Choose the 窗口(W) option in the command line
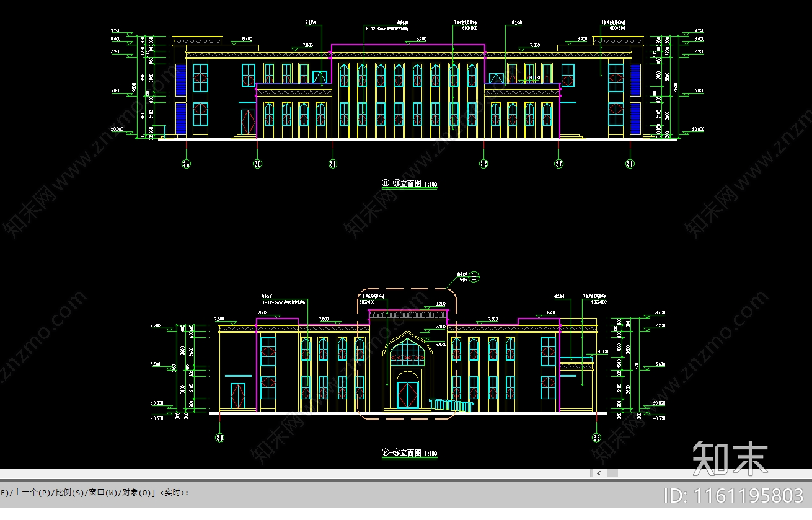Image resolution: width=812 pixels, height=520 pixels. pyautogui.click(x=104, y=493)
